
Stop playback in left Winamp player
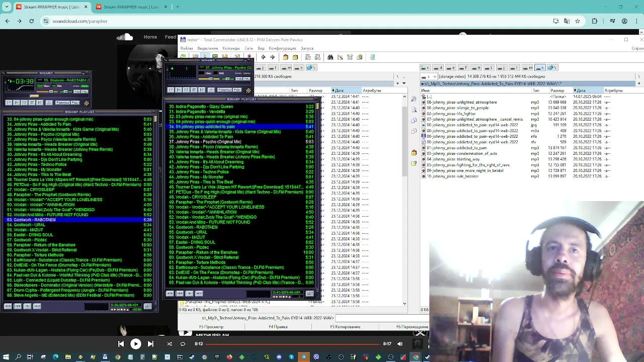click(32, 103)
